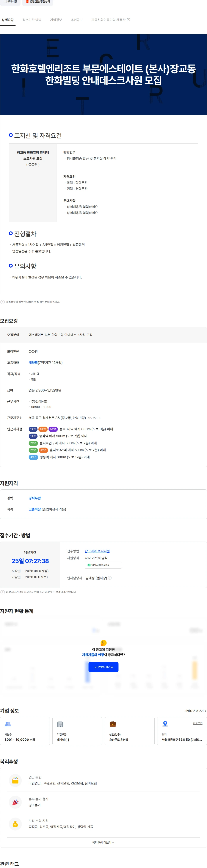Open the 잡코리아 즉시지원 link
The image size is (207, 868).
tap(97, 551)
